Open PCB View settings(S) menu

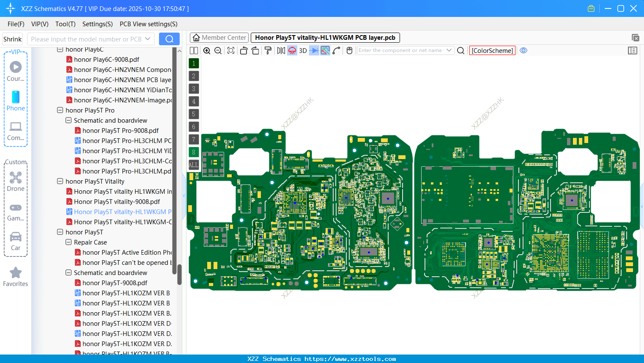(148, 24)
